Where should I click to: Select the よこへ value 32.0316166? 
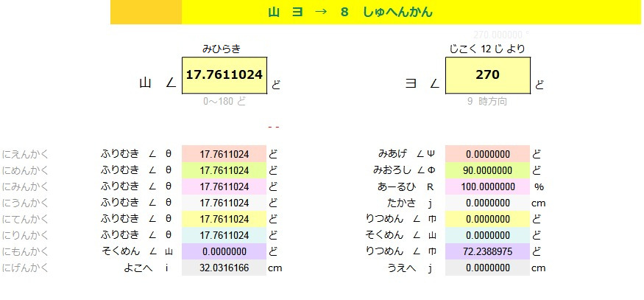pos(224,268)
